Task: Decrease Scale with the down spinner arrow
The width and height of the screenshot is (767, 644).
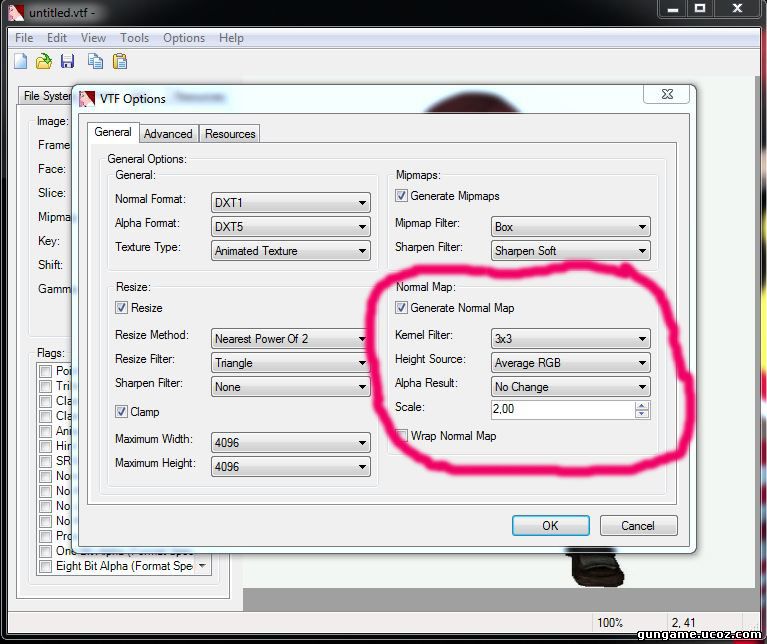Action: [642, 414]
